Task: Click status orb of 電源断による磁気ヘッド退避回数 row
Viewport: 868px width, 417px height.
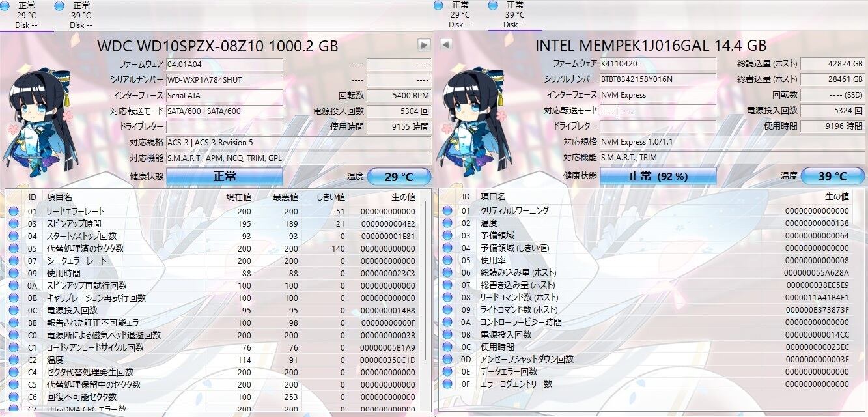Action: tap(14, 335)
